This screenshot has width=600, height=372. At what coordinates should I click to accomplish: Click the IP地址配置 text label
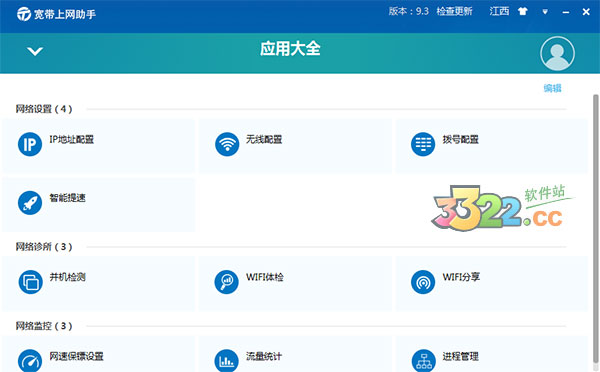[x=72, y=139]
